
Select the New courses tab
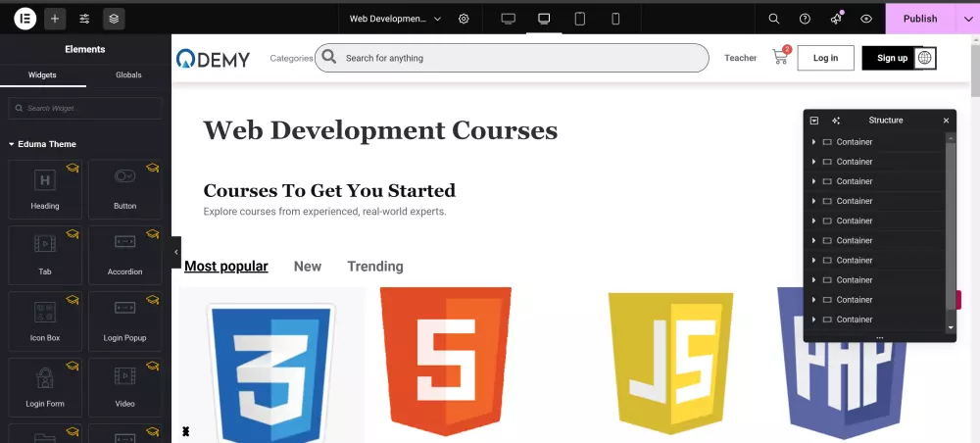308,267
